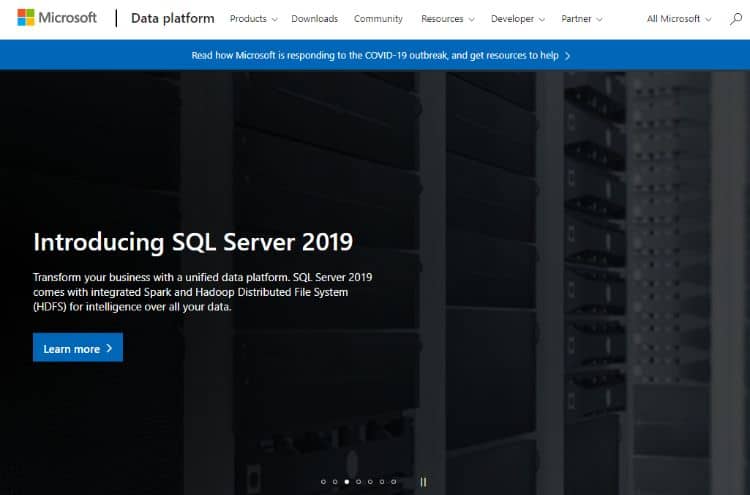750x495 pixels.
Task: Select the sixth carousel slide dot
Action: click(x=382, y=482)
